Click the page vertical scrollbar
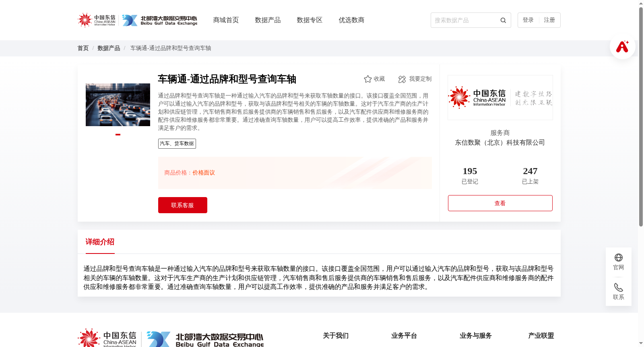Image resolution: width=644 pixels, height=347 pixels. pyautogui.click(x=641, y=117)
